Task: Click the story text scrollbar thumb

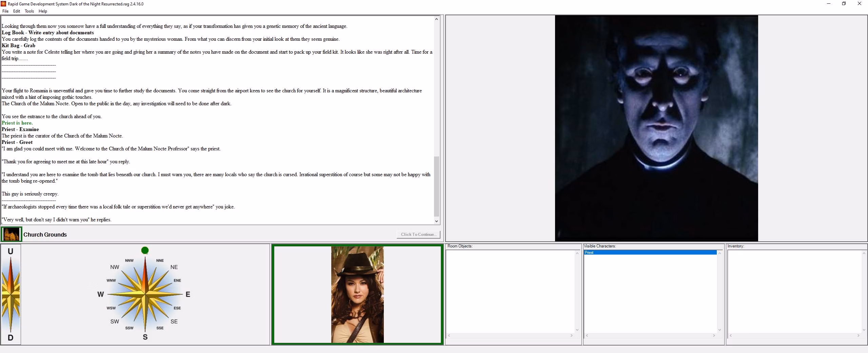Action: click(436, 186)
